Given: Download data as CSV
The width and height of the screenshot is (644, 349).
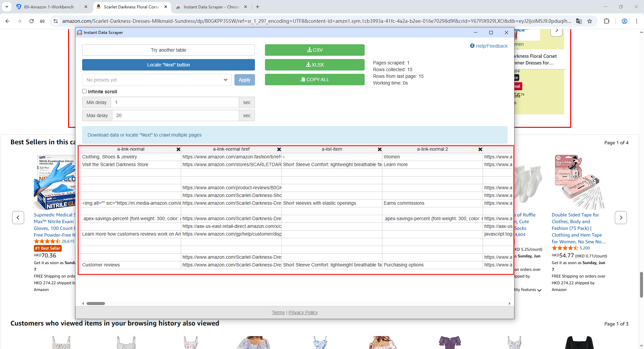Looking at the screenshot, I should [315, 50].
